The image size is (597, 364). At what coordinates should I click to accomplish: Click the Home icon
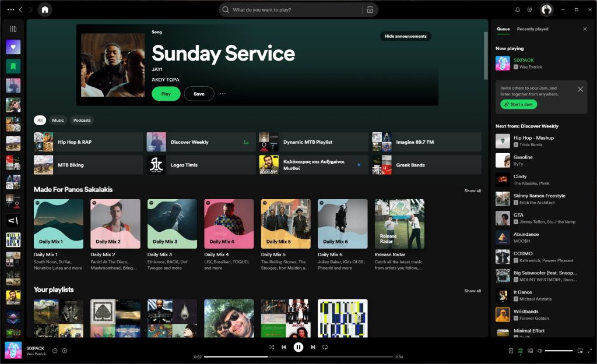tap(45, 10)
